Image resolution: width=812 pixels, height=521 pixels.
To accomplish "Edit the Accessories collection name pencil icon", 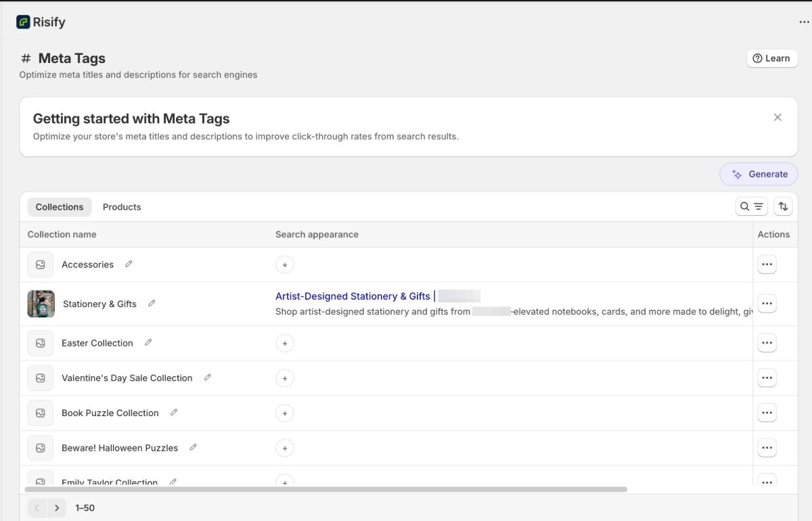I will point(129,264).
